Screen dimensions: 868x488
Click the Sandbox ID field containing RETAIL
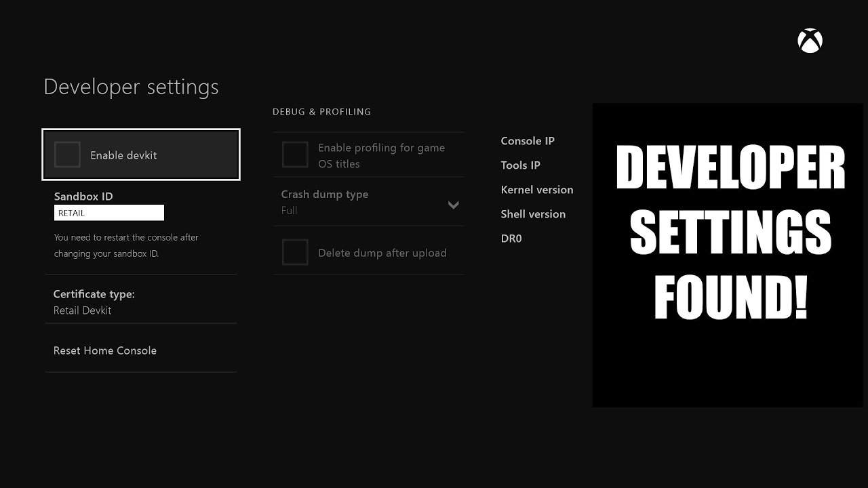(108, 213)
